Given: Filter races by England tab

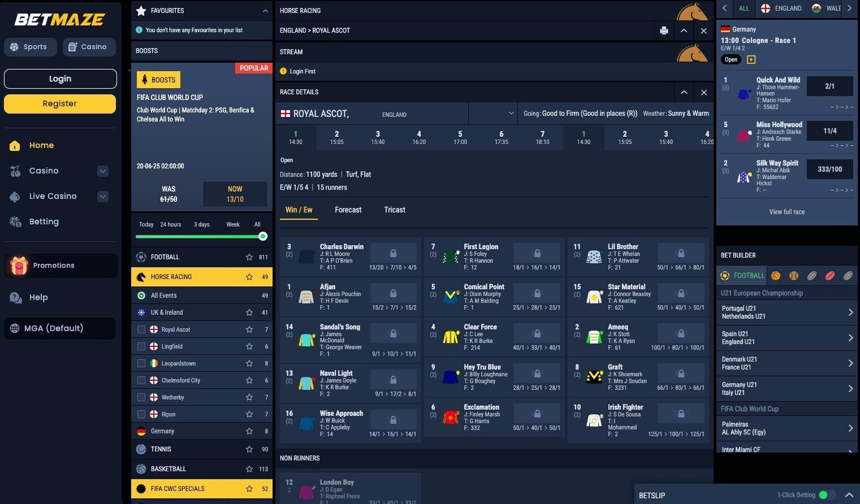Looking at the screenshot, I should 781,8.
